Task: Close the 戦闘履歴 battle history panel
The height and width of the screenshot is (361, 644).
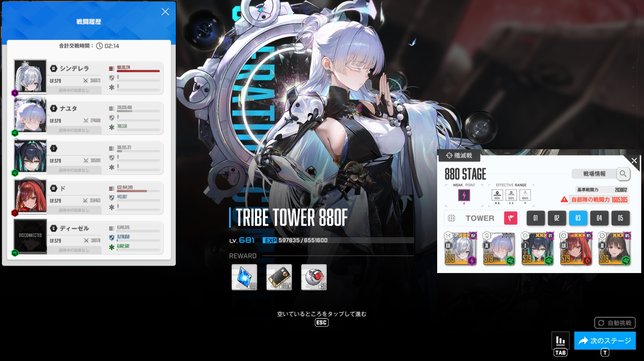Action: tap(165, 12)
